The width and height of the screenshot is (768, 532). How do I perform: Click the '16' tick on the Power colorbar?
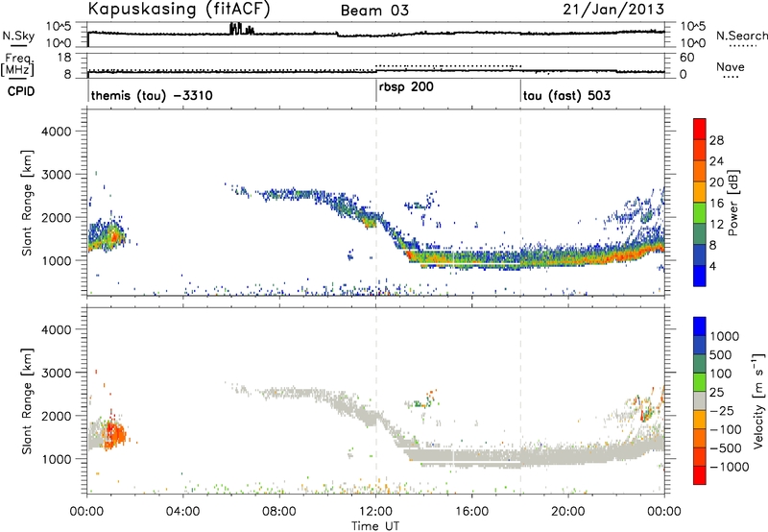point(716,204)
